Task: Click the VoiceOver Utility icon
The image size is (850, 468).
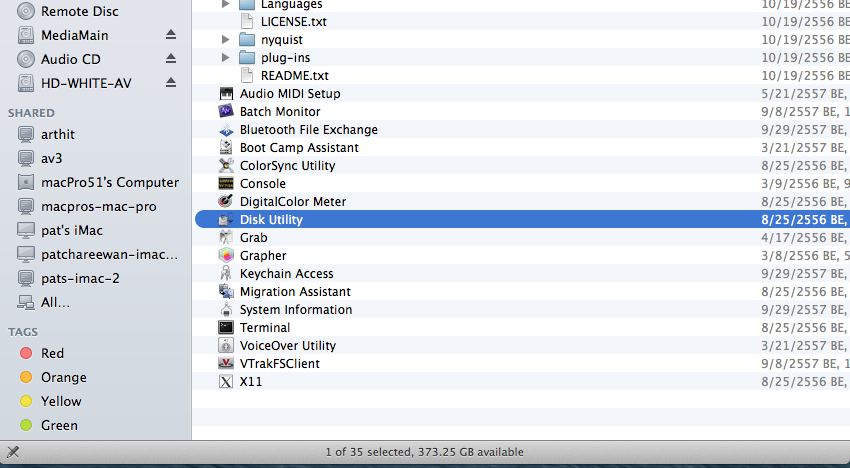Action: [x=226, y=345]
